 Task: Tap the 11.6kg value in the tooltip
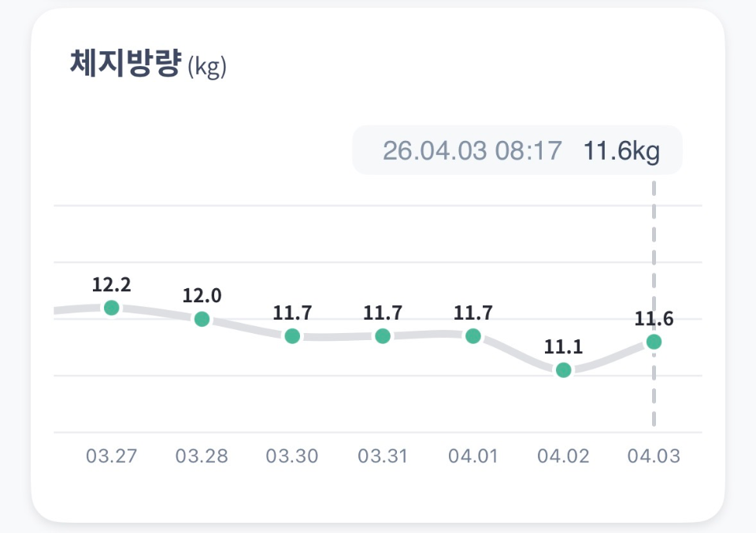click(x=621, y=150)
